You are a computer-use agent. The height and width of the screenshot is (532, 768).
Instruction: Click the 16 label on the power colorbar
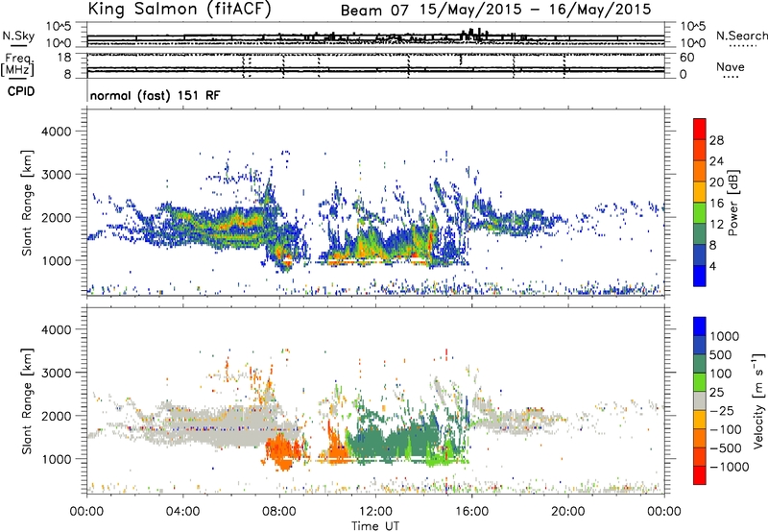tap(716, 204)
